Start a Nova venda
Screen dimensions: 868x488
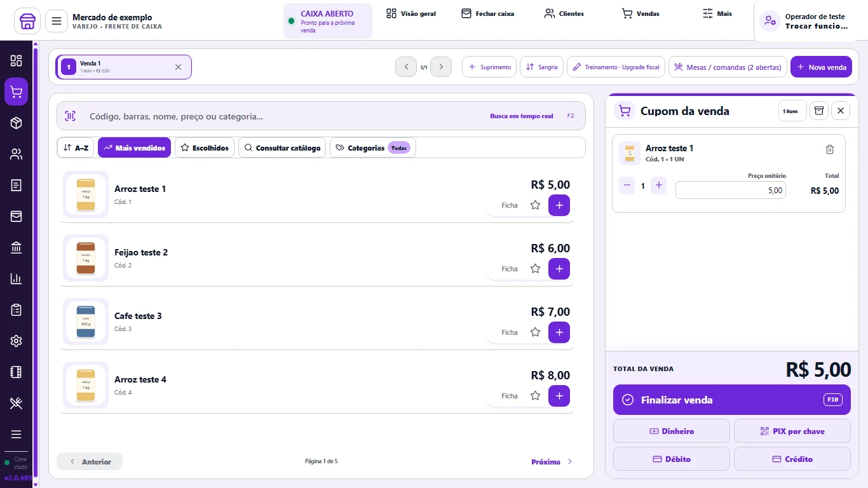click(821, 67)
